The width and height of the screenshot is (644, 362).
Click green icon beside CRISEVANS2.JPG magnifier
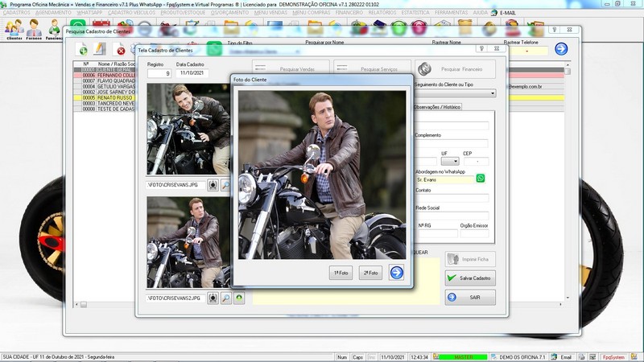(x=239, y=298)
